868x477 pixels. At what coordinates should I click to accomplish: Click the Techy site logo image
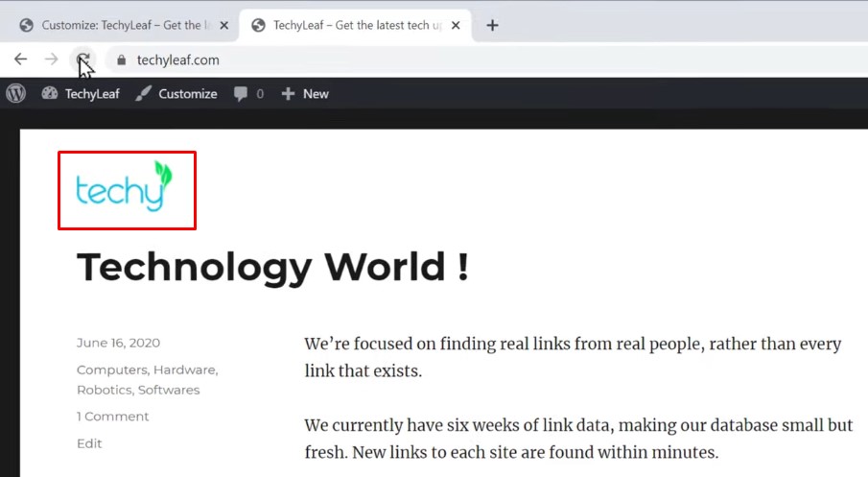(x=126, y=188)
